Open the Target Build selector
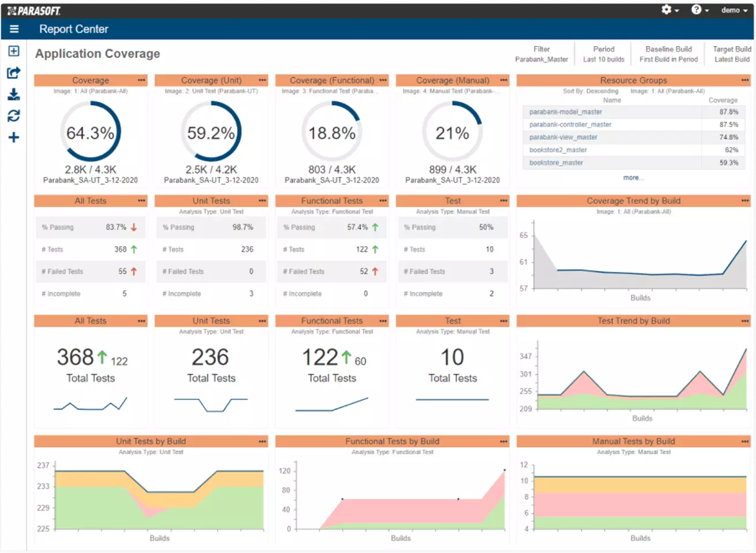The width and height of the screenshot is (756, 553). click(732, 54)
